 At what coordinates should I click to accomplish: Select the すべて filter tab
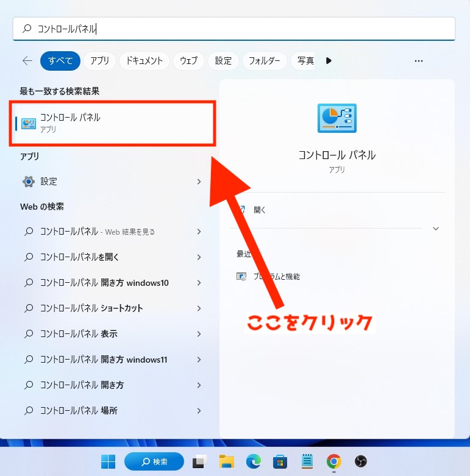(60, 61)
